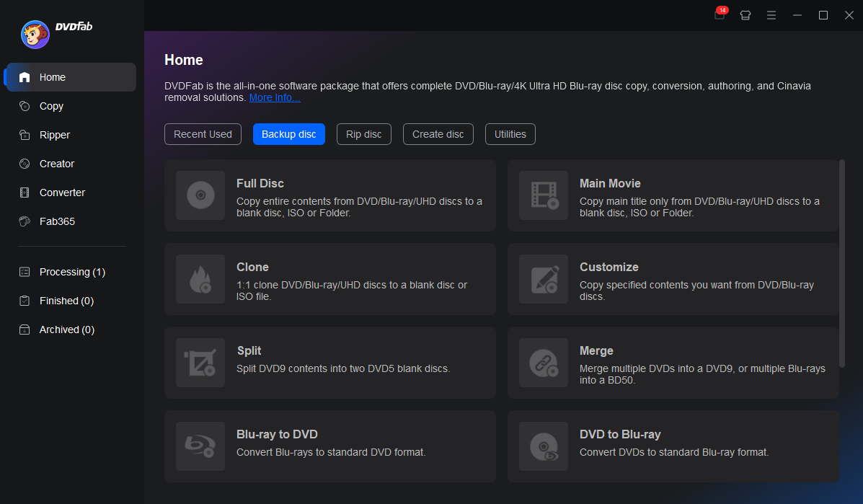
Task: Open Finished (0) task list
Action: tap(66, 301)
